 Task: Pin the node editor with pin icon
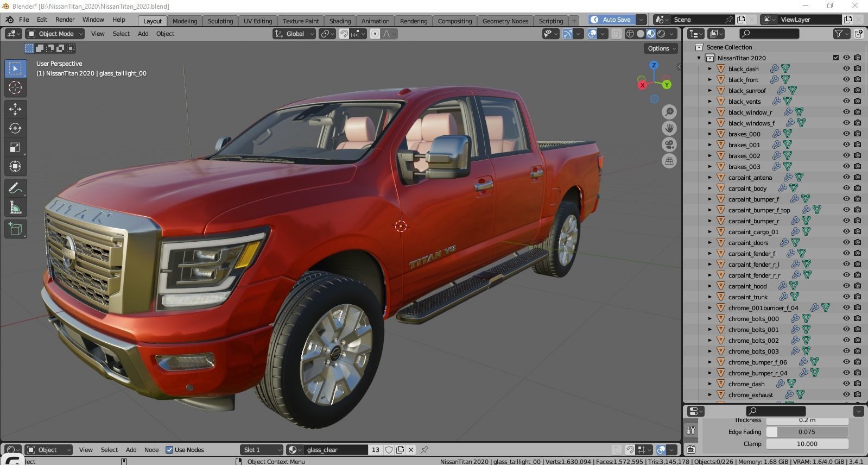coord(425,450)
